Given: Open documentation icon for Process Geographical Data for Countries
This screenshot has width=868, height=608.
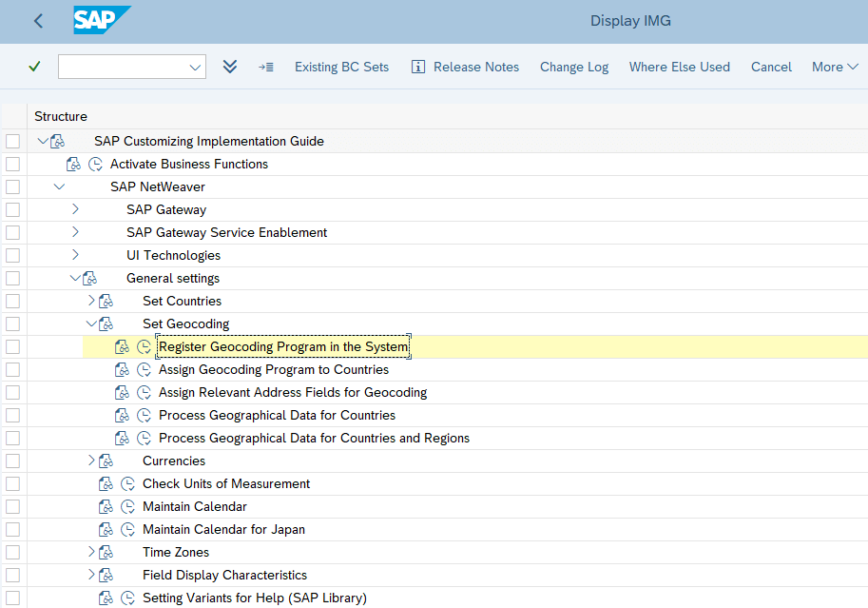Looking at the screenshot, I should point(122,415).
